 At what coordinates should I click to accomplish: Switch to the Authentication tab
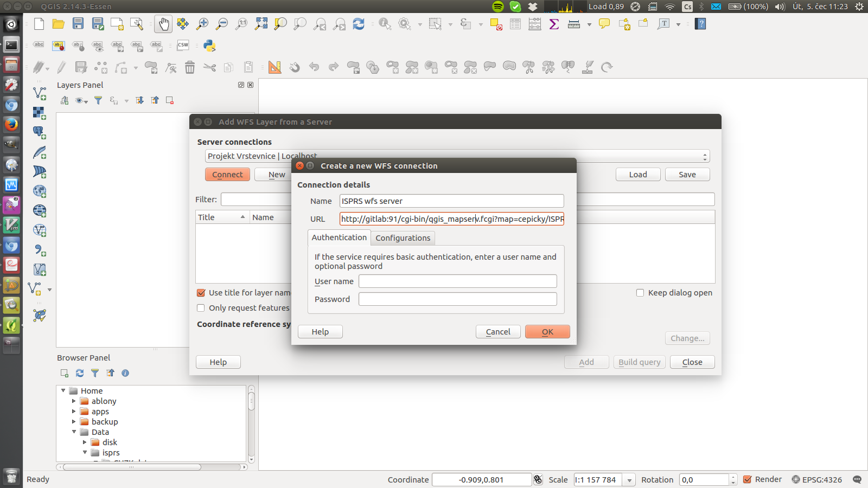coord(339,237)
